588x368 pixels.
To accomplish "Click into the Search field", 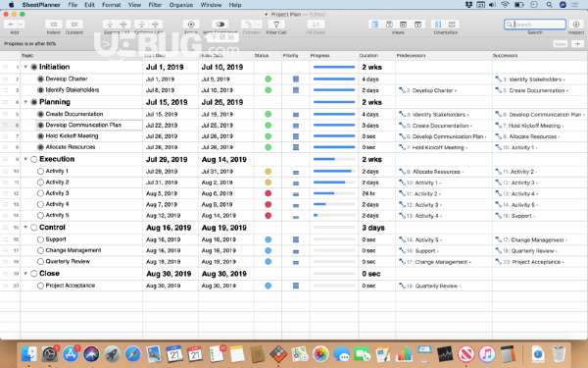I will tap(535, 25).
